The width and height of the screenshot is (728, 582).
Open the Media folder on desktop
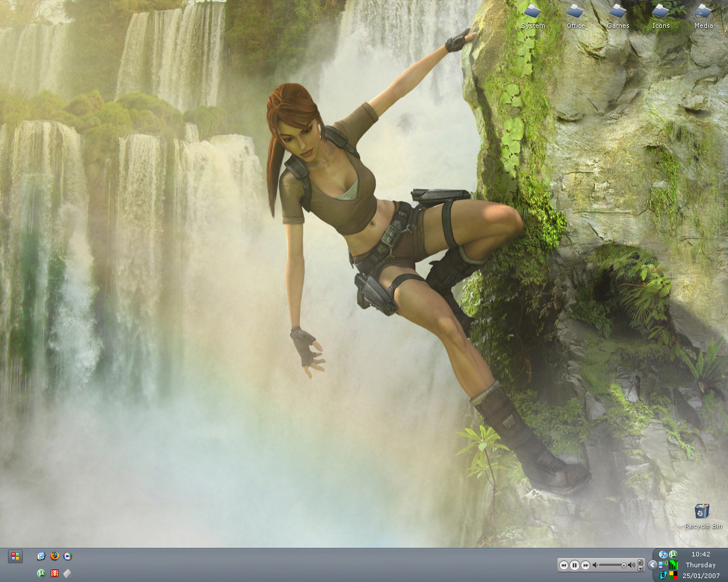pos(704,16)
